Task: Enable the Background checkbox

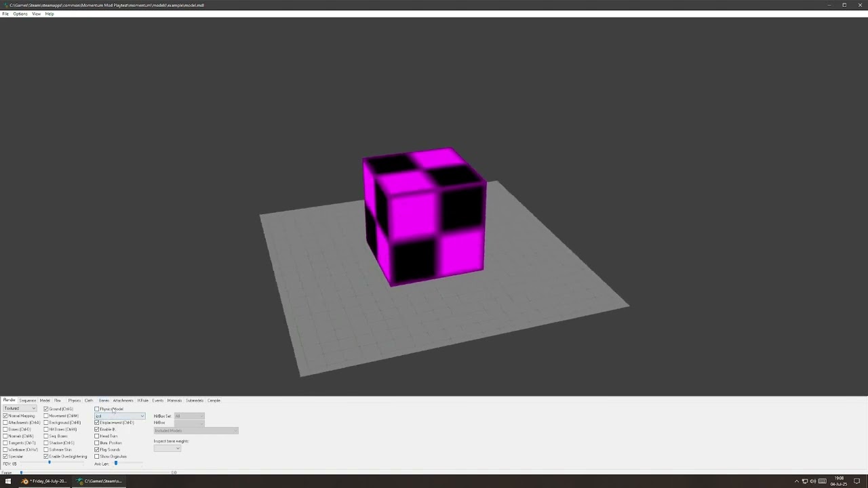Action: (x=46, y=423)
